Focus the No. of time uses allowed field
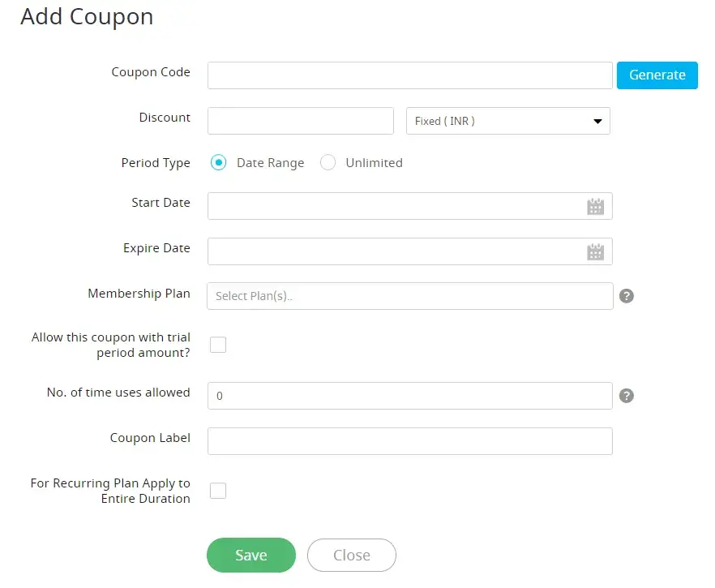The image size is (715, 588). [409, 396]
